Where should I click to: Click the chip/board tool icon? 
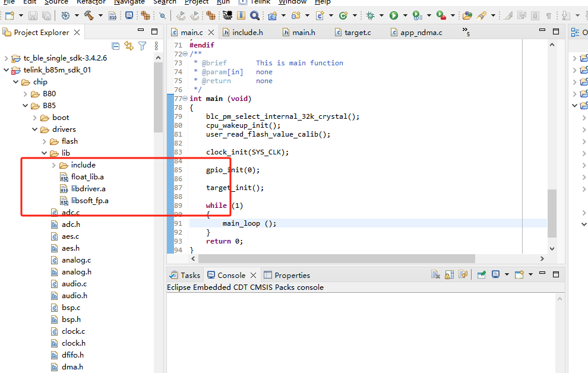227,15
